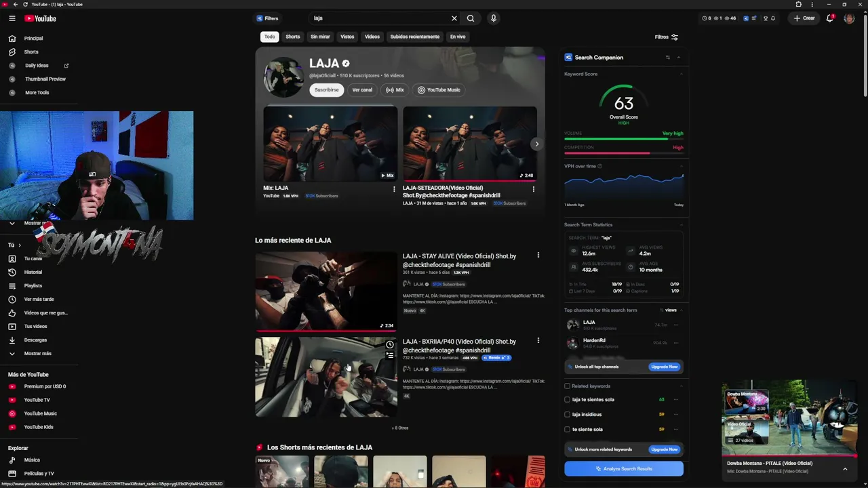868x488 pixels.
Task: Click the Remix badge on BXRIIA/P40
Action: point(496,358)
